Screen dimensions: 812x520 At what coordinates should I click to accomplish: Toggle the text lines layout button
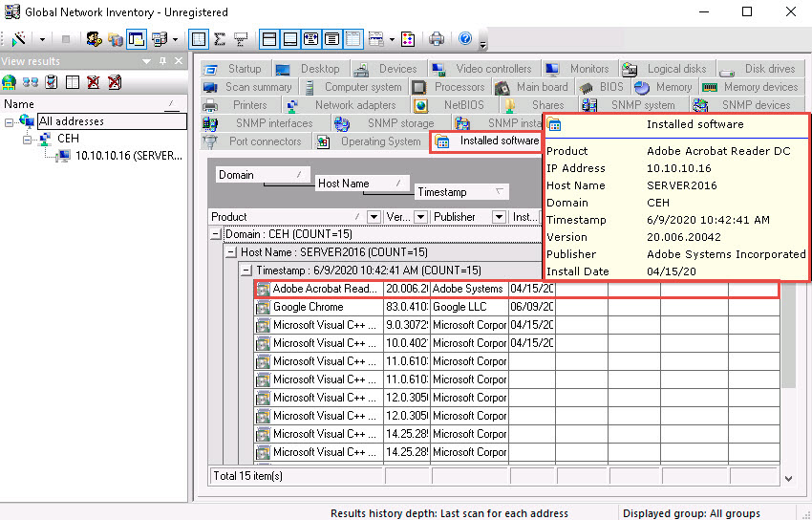click(x=331, y=39)
